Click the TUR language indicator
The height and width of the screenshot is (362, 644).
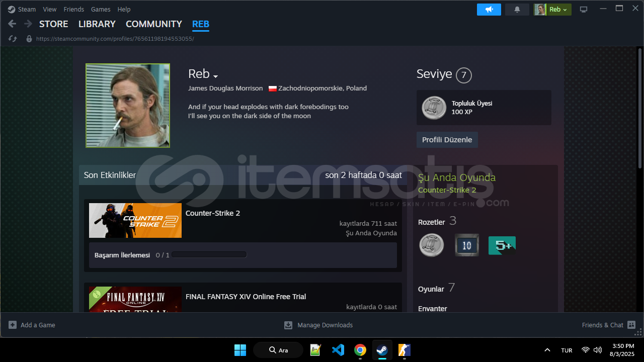(567, 350)
